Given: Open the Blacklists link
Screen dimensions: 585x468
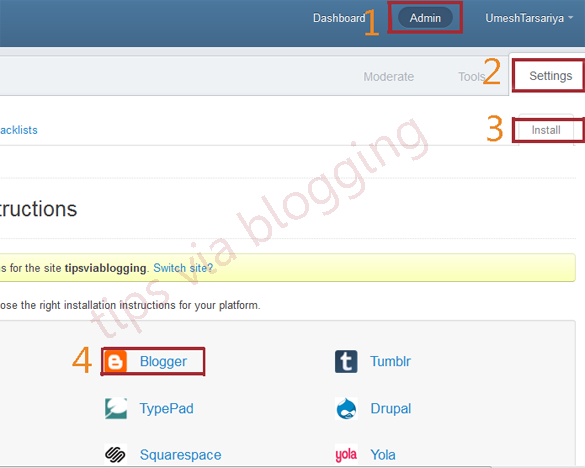Looking at the screenshot, I should [x=19, y=130].
